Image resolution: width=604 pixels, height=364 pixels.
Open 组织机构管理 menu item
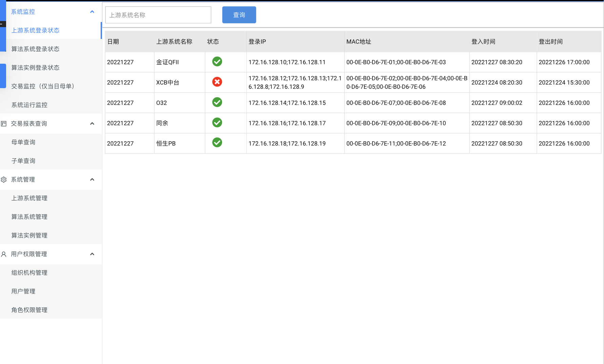pyautogui.click(x=51, y=273)
